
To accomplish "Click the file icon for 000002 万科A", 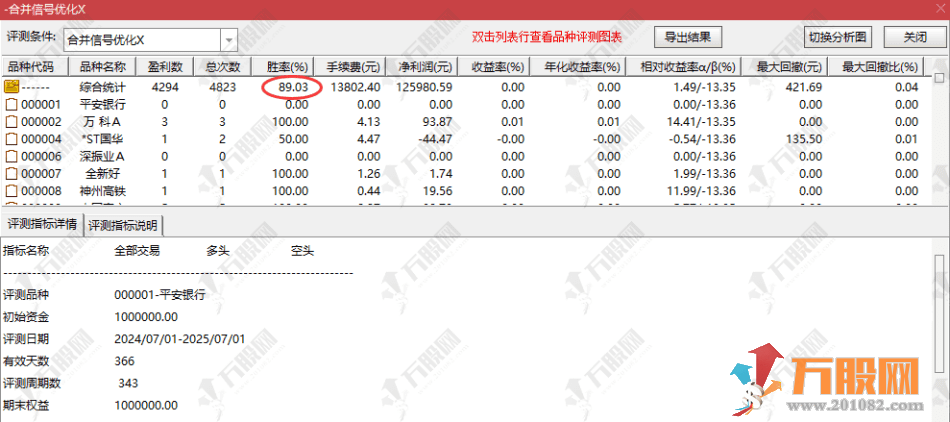I will pos(12,122).
